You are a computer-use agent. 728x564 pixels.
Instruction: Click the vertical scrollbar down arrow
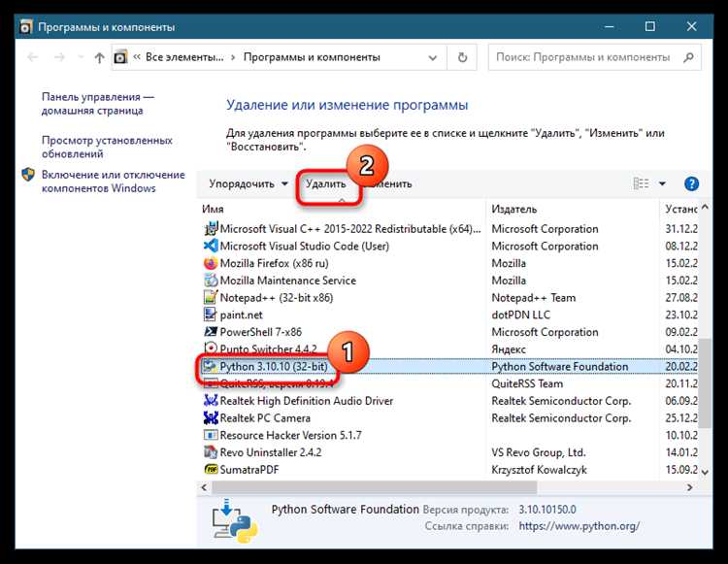pos(705,472)
